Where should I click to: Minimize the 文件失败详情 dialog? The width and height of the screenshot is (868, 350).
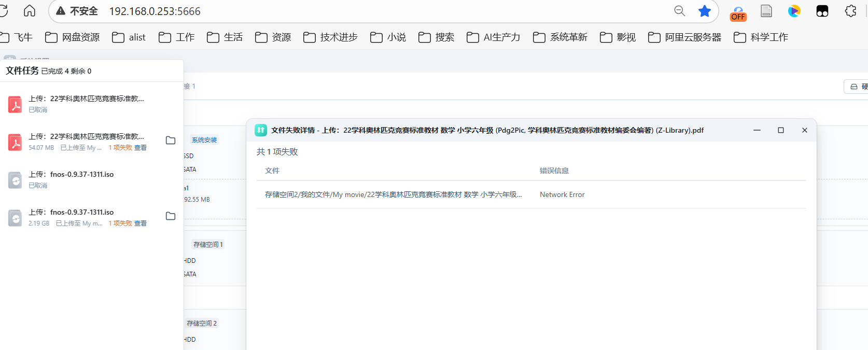pyautogui.click(x=757, y=130)
